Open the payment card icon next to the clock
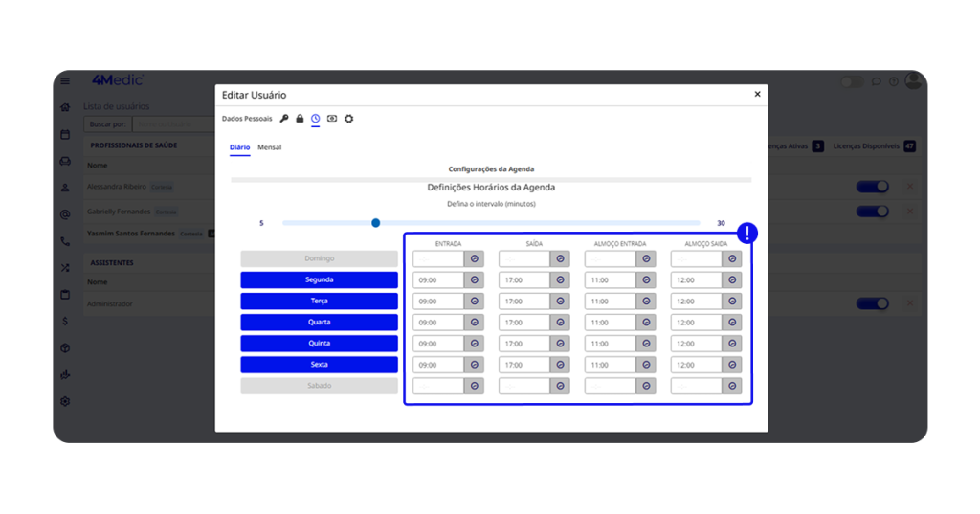Image resolution: width=980 pixels, height=514 pixels. (332, 119)
